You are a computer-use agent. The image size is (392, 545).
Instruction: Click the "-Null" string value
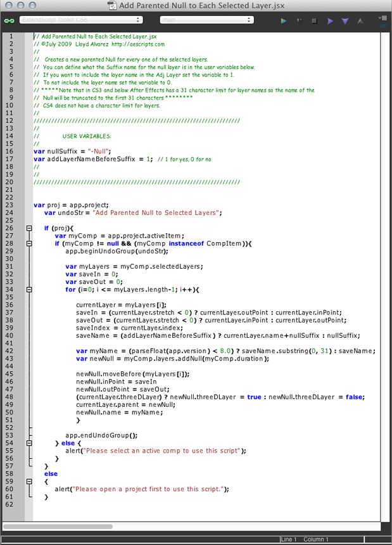pyautogui.click(x=98, y=151)
